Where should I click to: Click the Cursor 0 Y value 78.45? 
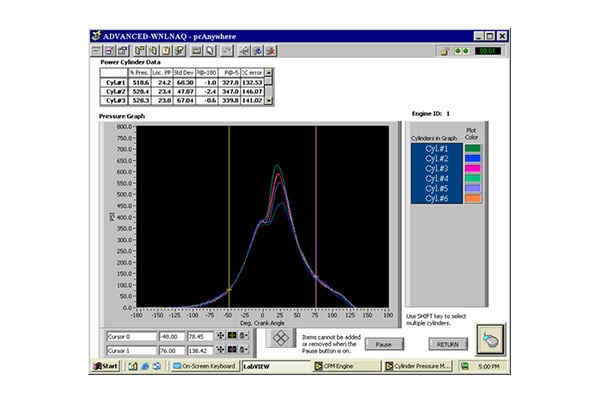pyautogui.click(x=200, y=336)
